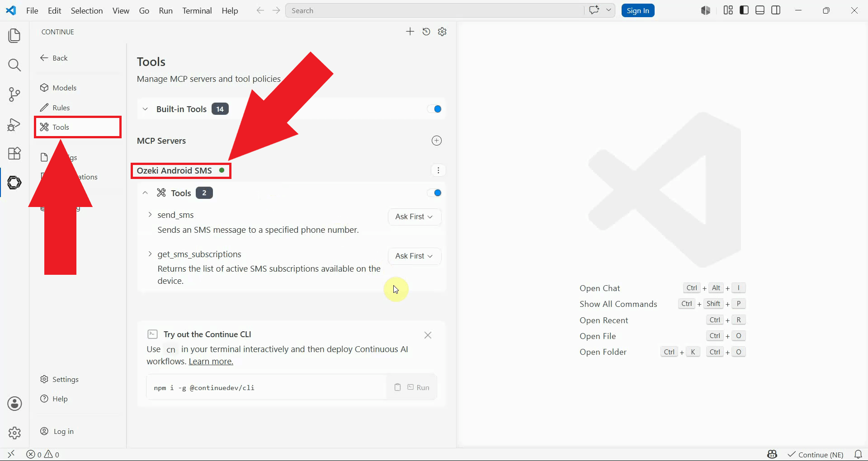Expand get_sms_subscriptions tool details
This screenshot has width=868, height=461.
[x=150, y=254]
